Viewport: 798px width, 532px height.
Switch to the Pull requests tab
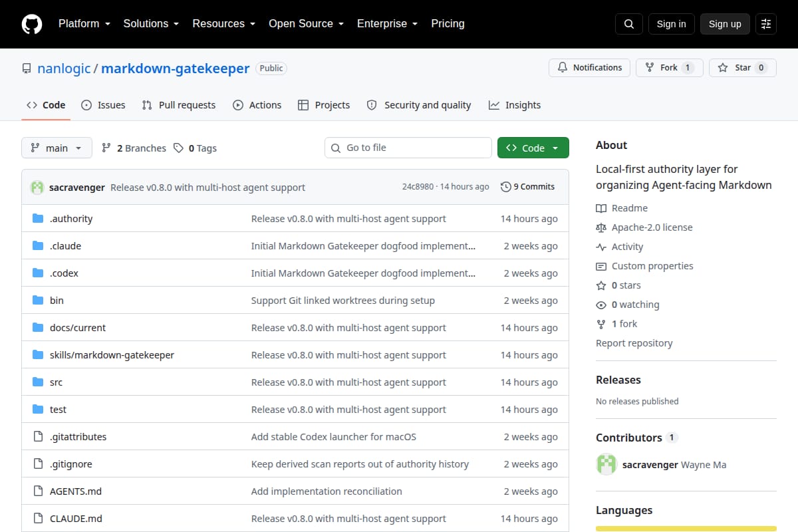pos(179,105)
